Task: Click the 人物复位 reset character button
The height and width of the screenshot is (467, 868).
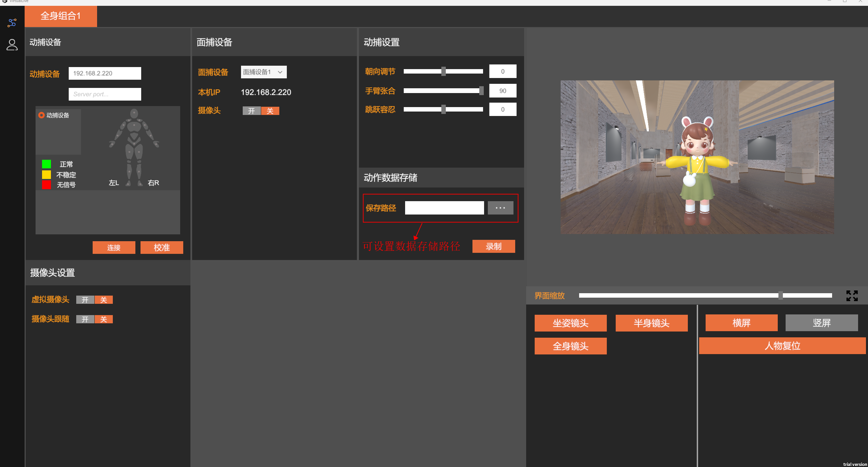Action: click(x=782, y=346)
